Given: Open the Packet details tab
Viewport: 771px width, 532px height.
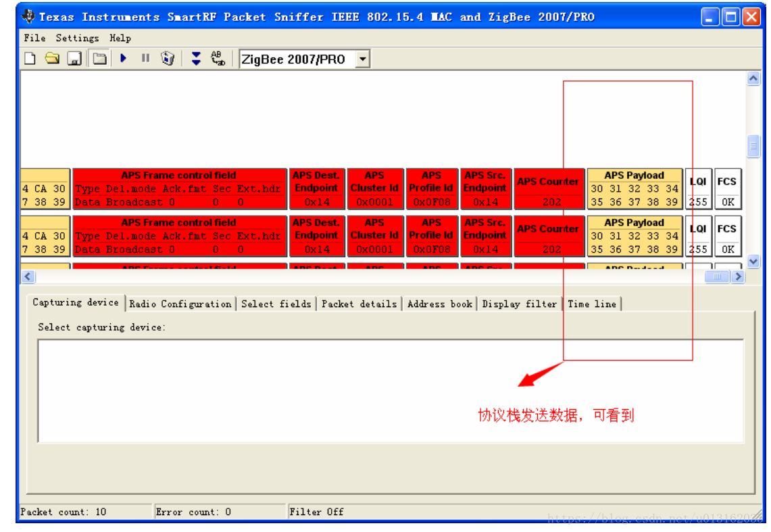Looking at the screenshot, I should point(359,304).
